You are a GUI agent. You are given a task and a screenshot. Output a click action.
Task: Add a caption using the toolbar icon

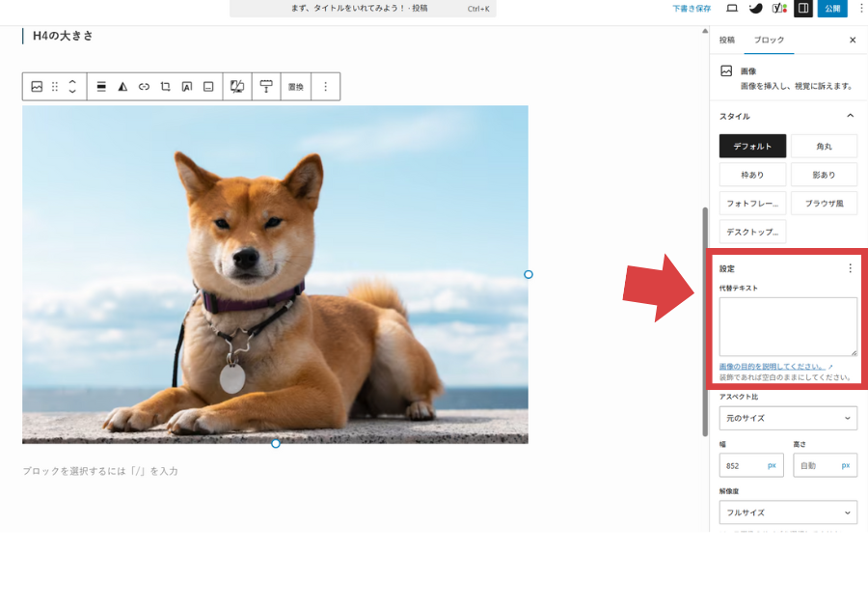pos(210,86)
